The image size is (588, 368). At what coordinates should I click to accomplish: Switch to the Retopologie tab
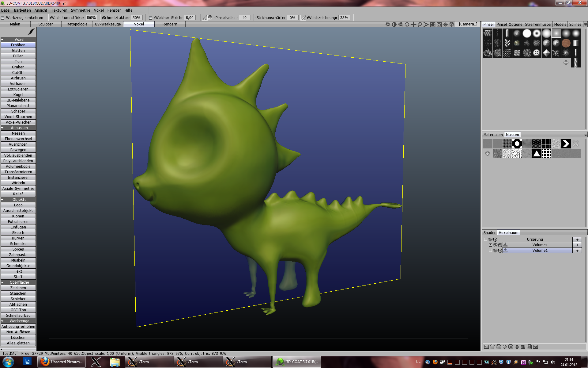77,24
